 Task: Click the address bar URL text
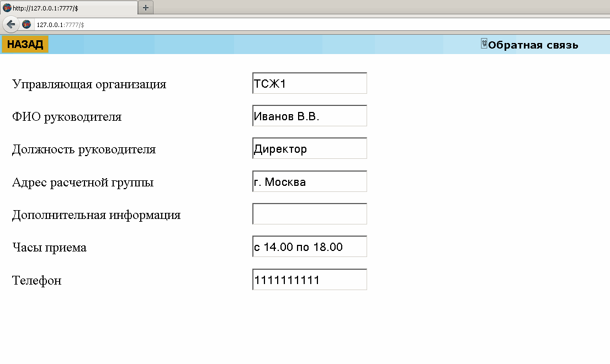61,25
